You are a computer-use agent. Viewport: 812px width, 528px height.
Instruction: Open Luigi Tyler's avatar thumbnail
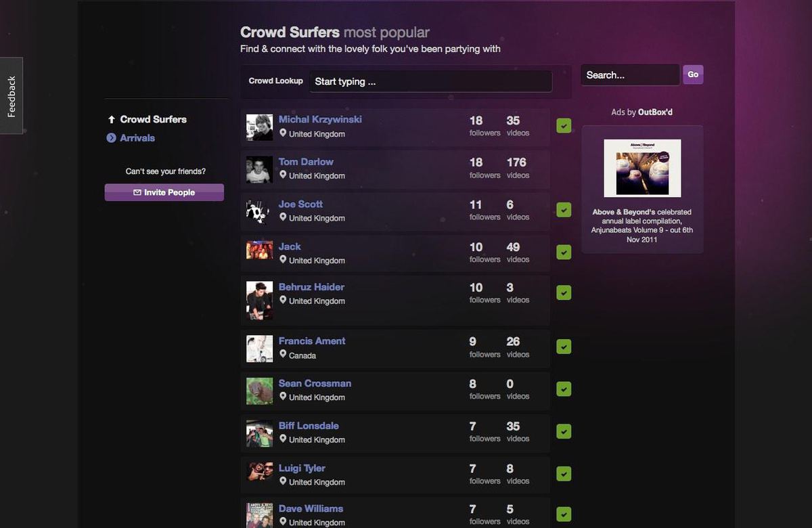(259, 471)
